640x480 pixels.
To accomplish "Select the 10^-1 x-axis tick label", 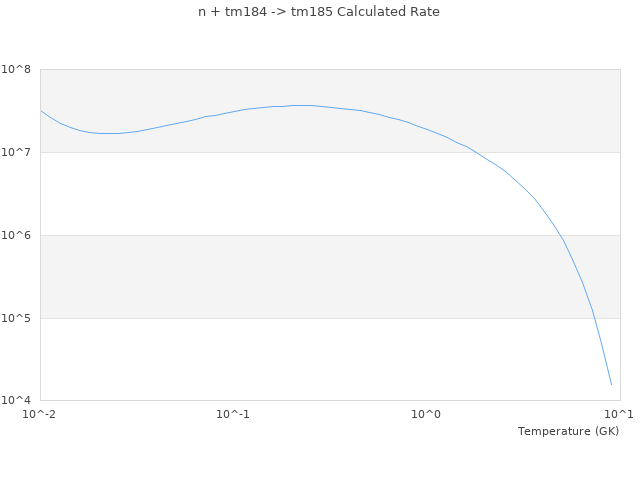I will click(233, 414).
